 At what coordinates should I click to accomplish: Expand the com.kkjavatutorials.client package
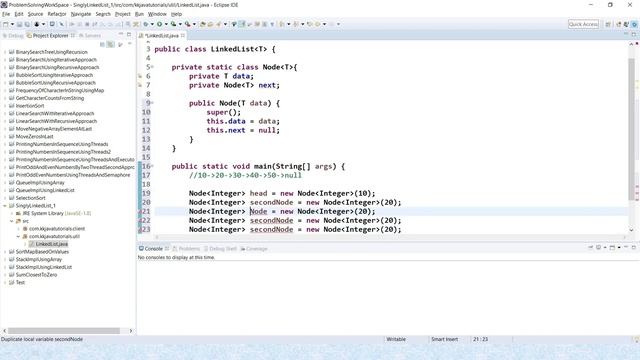pyautogui.click(x=18, y=229)
